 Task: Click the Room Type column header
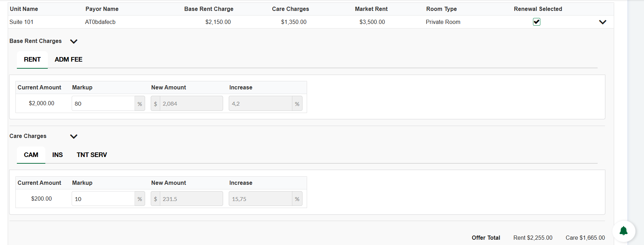[442, 9]
